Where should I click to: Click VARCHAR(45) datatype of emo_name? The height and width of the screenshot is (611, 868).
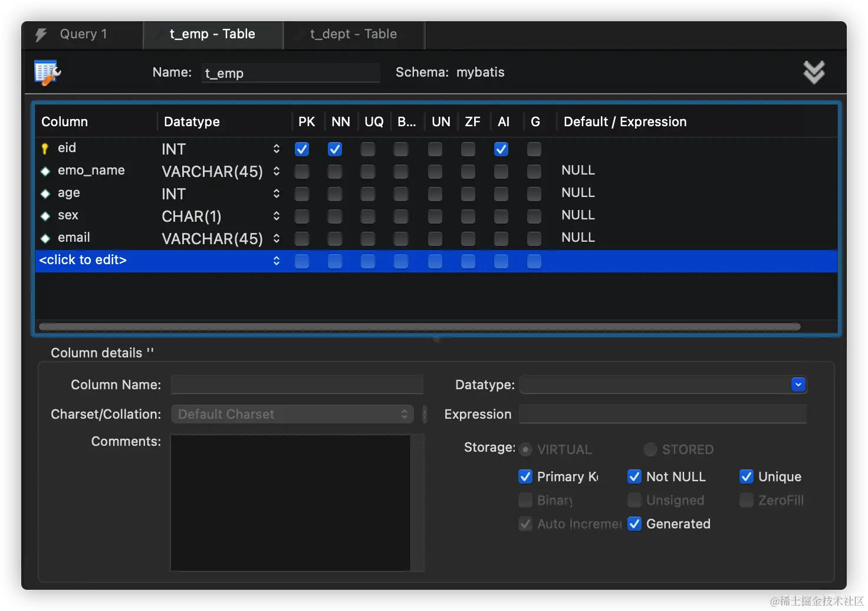212,172
